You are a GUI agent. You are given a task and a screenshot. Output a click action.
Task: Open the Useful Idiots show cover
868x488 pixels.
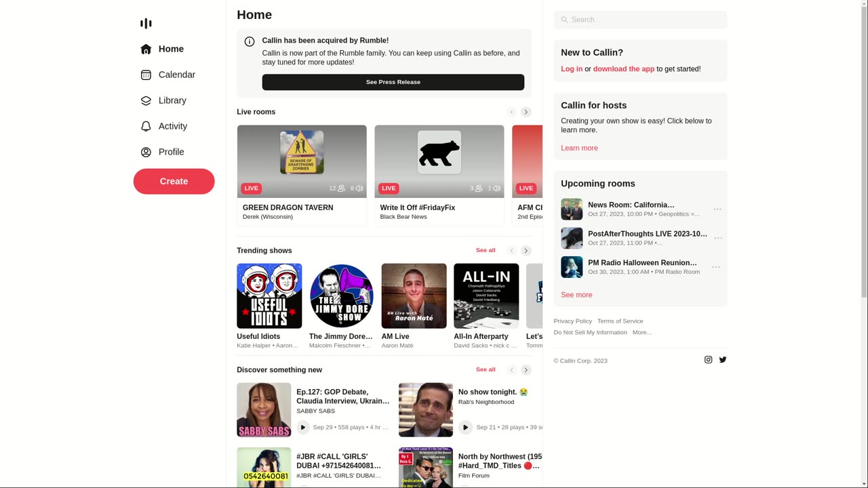click(269, 296)
